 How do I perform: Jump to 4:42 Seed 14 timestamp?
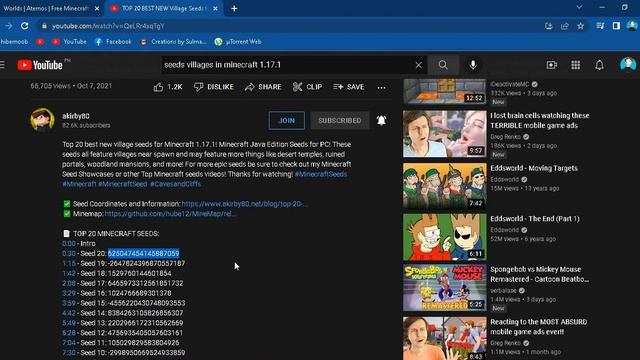pos(69,313)
